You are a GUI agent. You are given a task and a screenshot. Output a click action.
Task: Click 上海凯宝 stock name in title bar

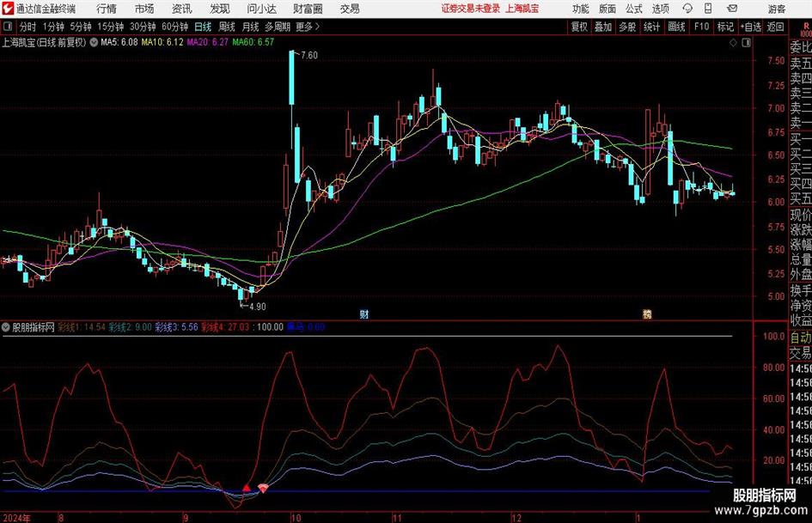522,9
